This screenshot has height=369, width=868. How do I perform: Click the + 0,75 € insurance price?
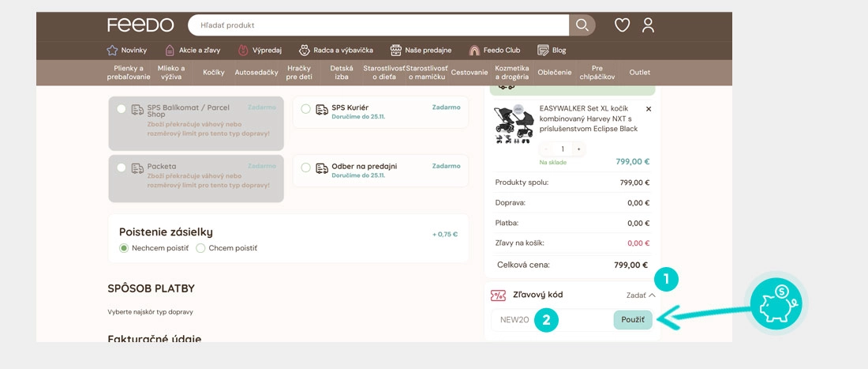click(x=445, y=235)
